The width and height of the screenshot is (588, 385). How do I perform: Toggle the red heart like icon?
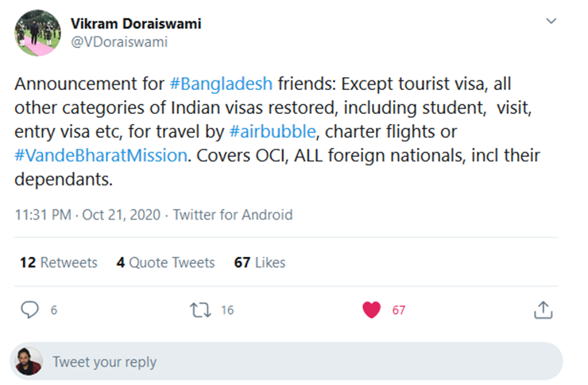[x=371, y=310]
